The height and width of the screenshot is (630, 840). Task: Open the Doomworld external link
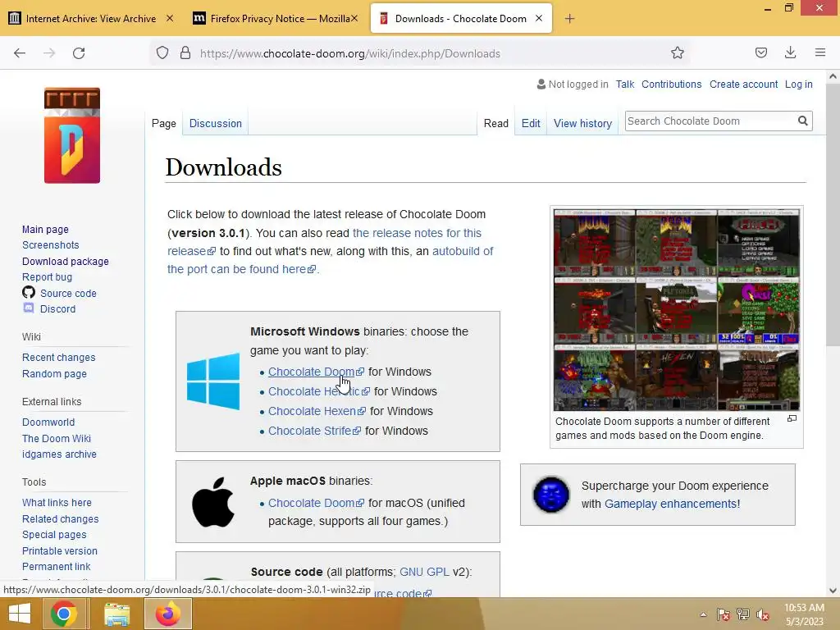click(48, 422)
